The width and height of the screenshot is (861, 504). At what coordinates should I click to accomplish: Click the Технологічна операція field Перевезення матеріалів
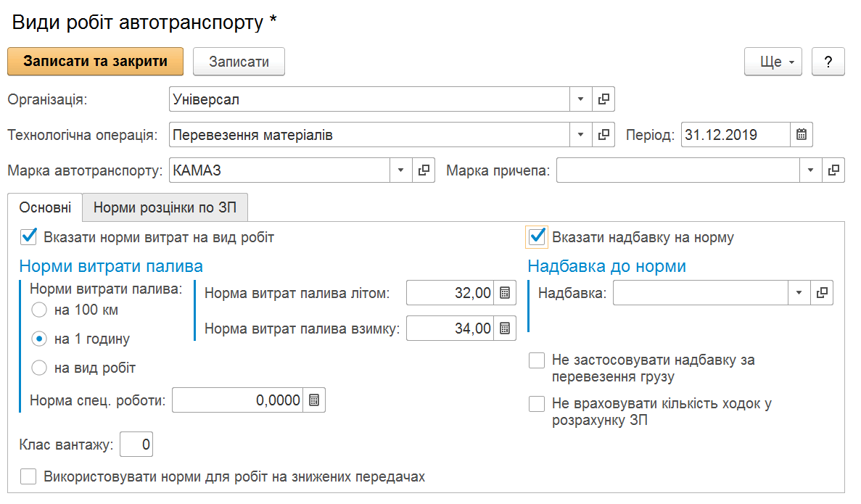click(x=369, y=134)
